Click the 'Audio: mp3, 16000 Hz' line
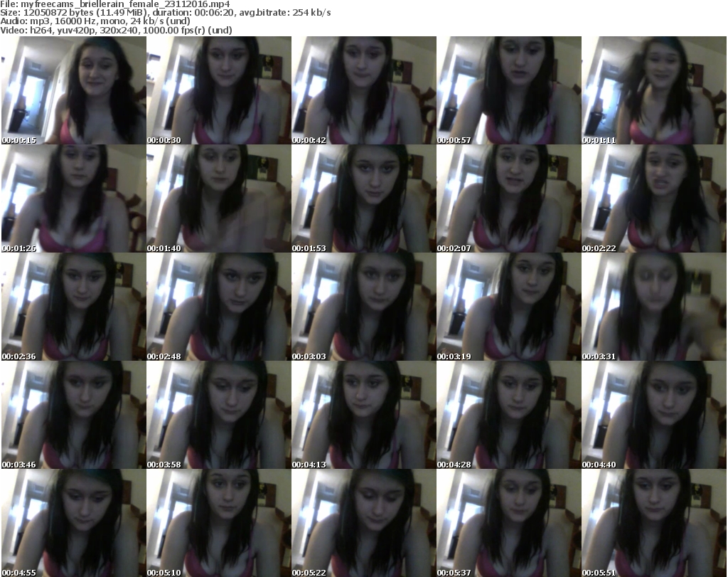728x577 pixels. pyautogui.click(x=95, y=21)
